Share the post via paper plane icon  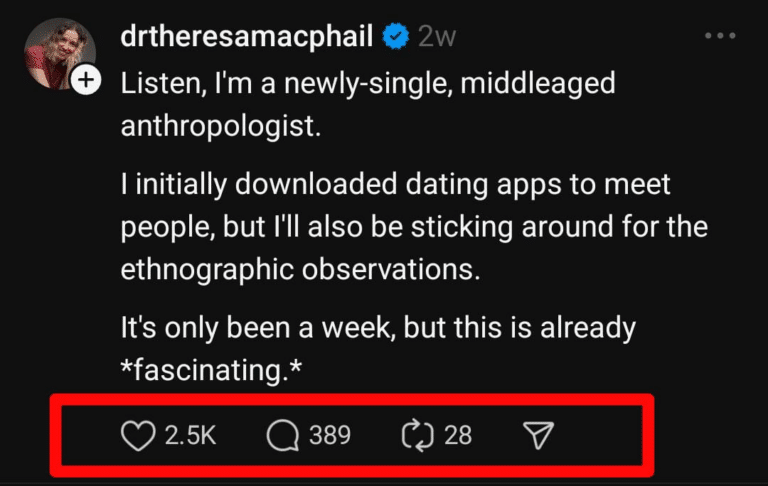[538, 435]
